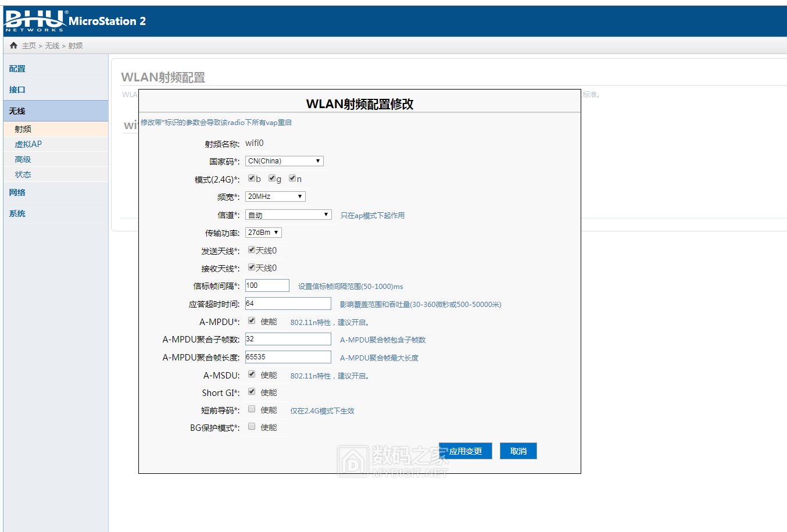Toggle the Short GI 使能 checkbox
The width and height of the screenshot is (787, 532).
(252, 391)
